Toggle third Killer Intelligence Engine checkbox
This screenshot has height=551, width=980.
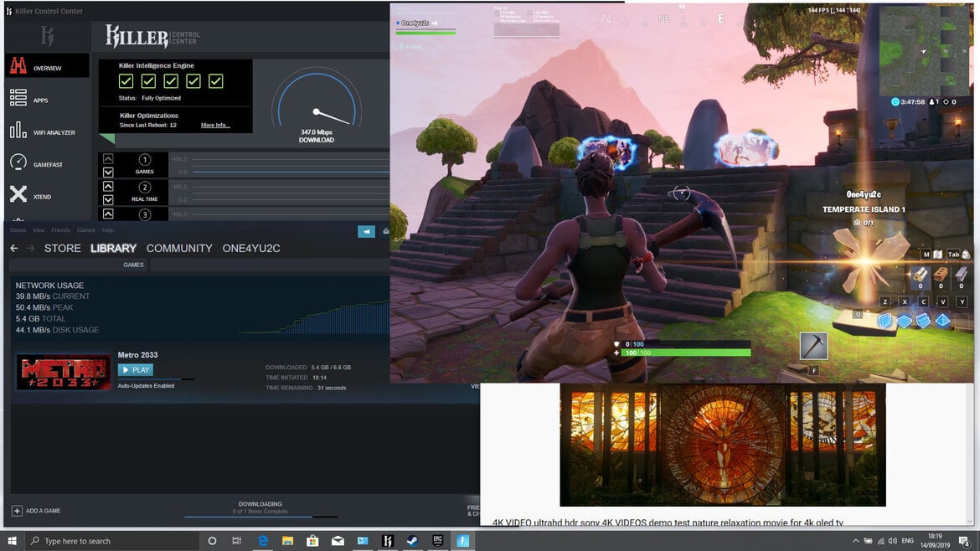171,81
